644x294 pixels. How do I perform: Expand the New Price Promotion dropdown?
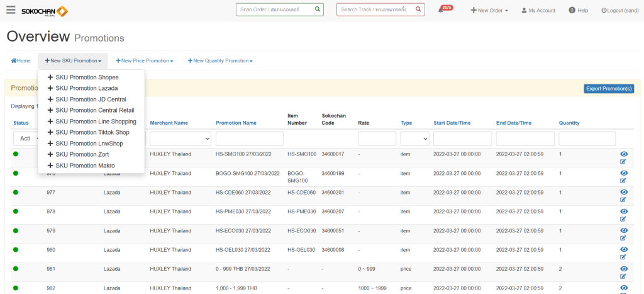(144, 61)
